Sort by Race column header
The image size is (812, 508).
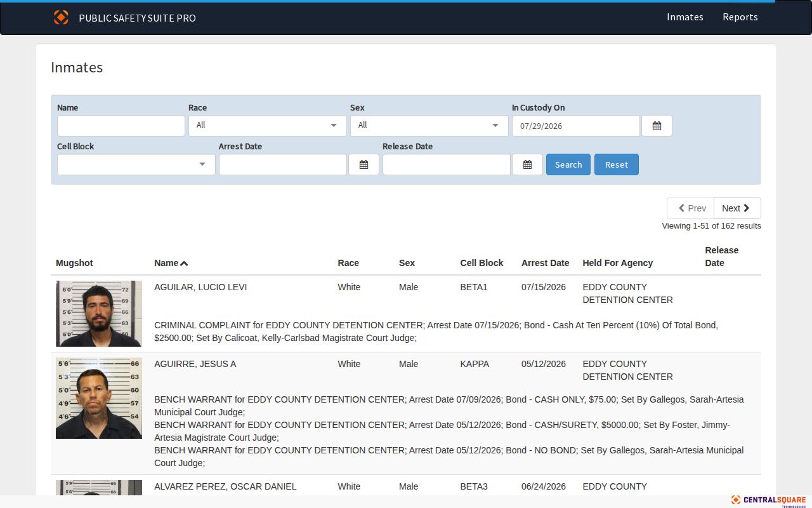coord(348,263)
